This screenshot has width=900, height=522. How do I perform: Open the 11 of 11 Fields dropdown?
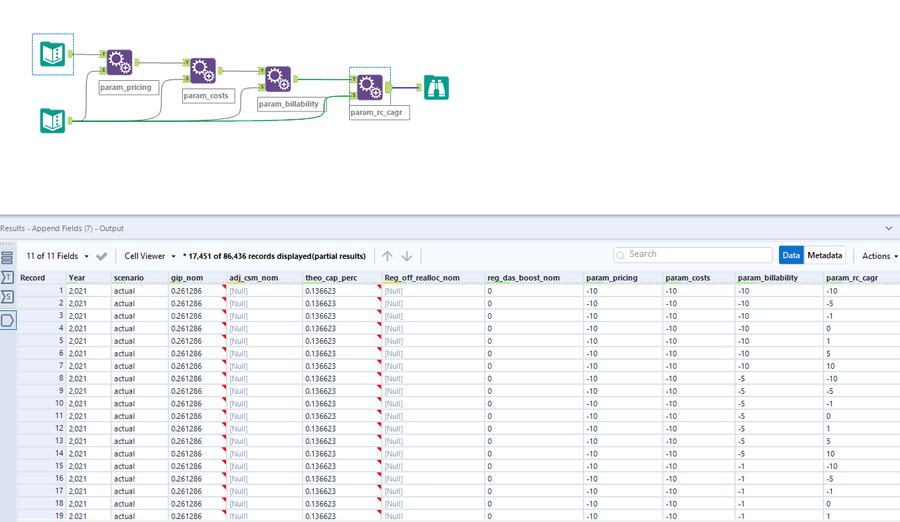(x=57, y=256)
